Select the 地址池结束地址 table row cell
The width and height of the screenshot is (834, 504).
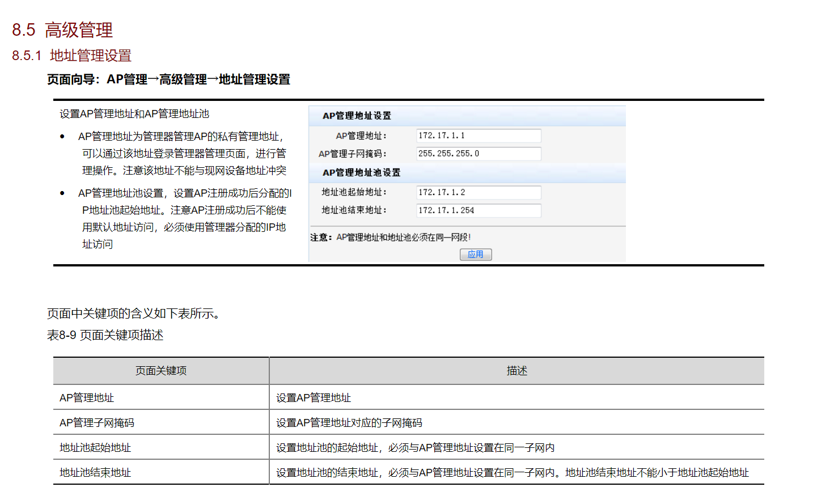[161, 472]
